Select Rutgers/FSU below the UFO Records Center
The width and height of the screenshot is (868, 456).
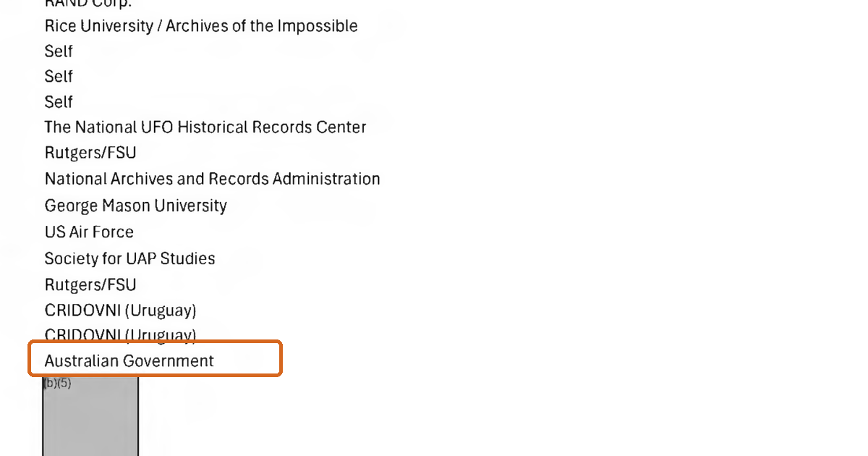tap(90, 153)
